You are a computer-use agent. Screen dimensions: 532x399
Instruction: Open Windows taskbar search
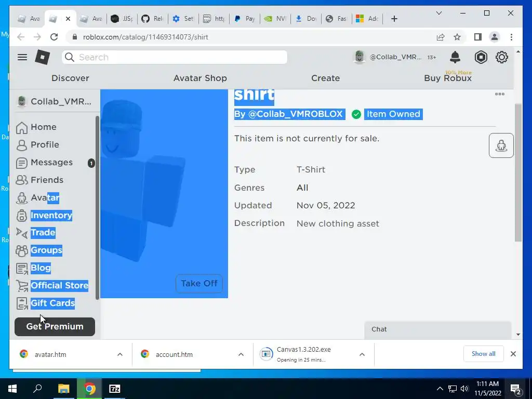pyautogui.click(x=37, y=389)
